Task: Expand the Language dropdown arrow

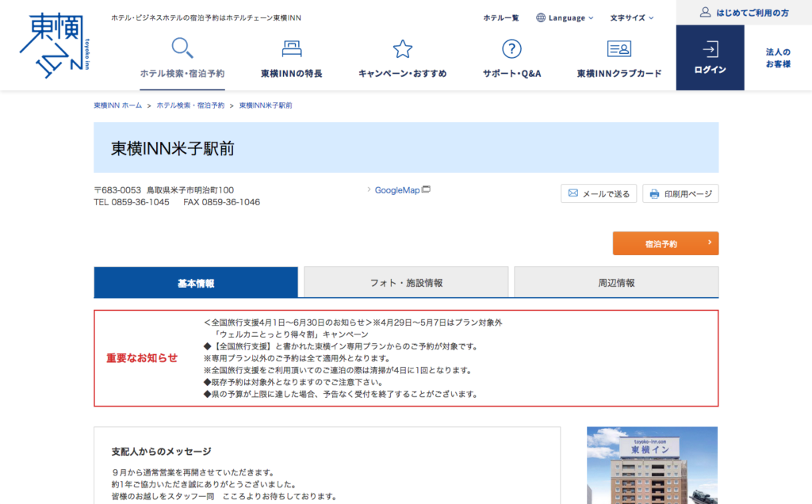Action: [591, 17]
